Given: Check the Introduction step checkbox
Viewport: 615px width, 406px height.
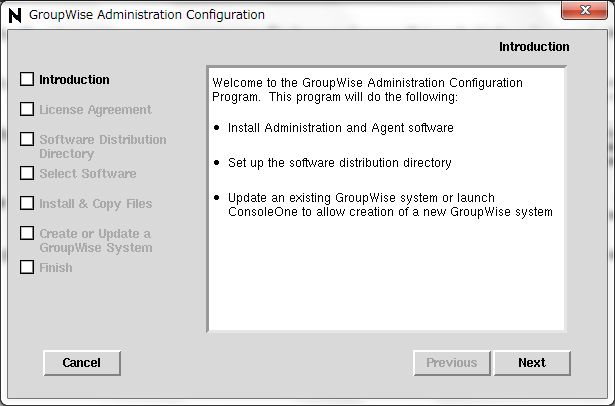Looking at the screenshot, I should pos(27,79).
